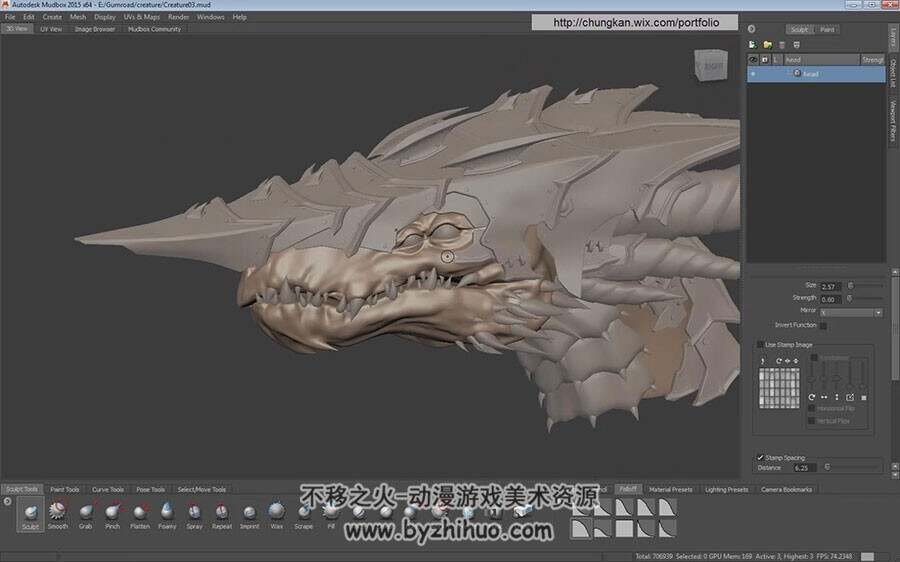The height and width of the screenshot is (562, 900).
Task: Select the Flatten brush tool
Action: (139, 514)
